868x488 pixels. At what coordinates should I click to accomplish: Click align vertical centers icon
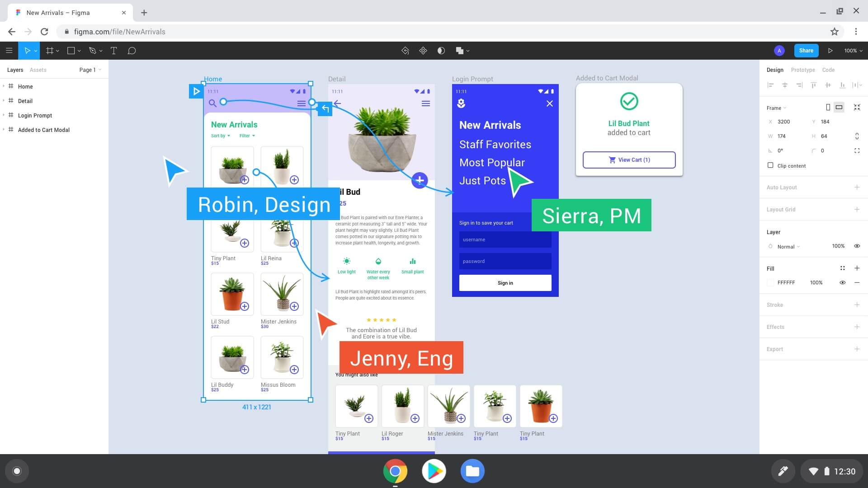coord(828,85)
